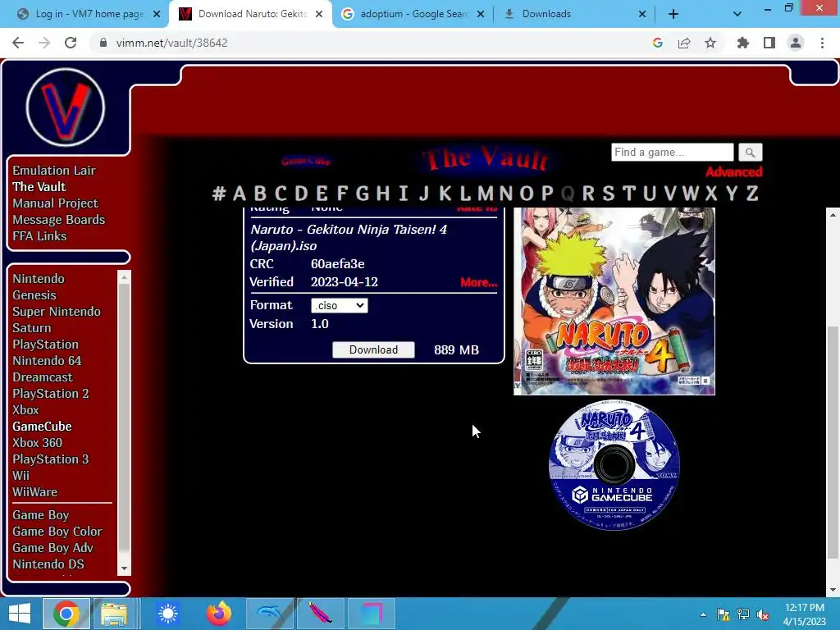Select Nintendo in the systems list
This screenshot has width=840, height=630.
(x=38, y=279)
